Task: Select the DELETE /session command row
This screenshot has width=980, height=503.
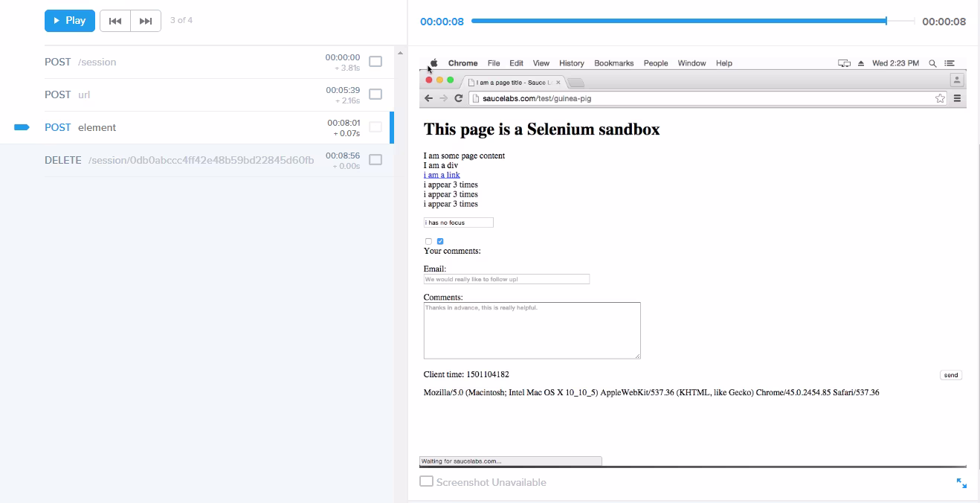Action: coord(219,161)
